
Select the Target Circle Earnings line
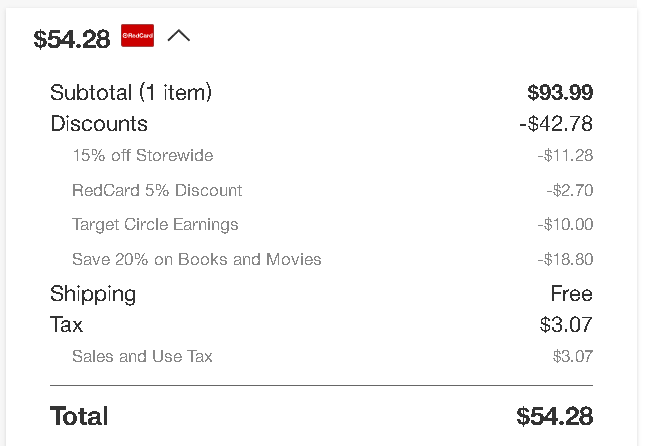[155, 224]
